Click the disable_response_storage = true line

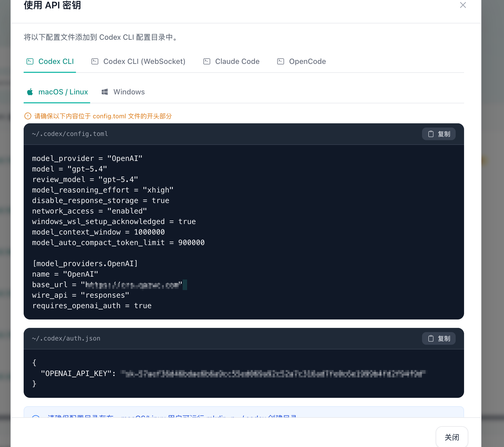click(101, 200)
